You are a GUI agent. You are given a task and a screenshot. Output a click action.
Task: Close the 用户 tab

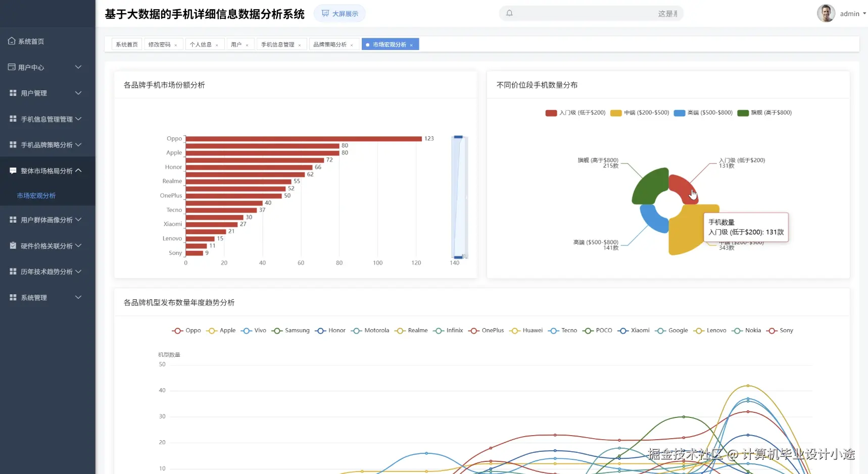pyautogui.click(x=247, y=45)
